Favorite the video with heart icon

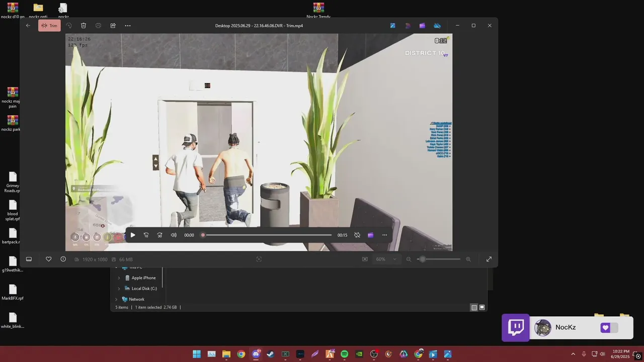pyautogui.click(x=49, y=259)
